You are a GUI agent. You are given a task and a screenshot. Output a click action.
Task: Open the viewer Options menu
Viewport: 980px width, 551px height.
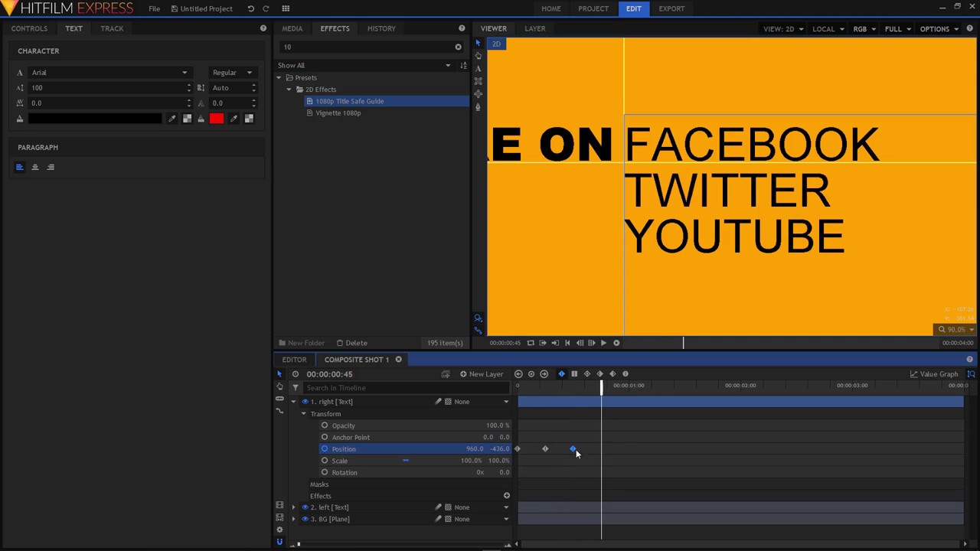click(x=939, y=29)
